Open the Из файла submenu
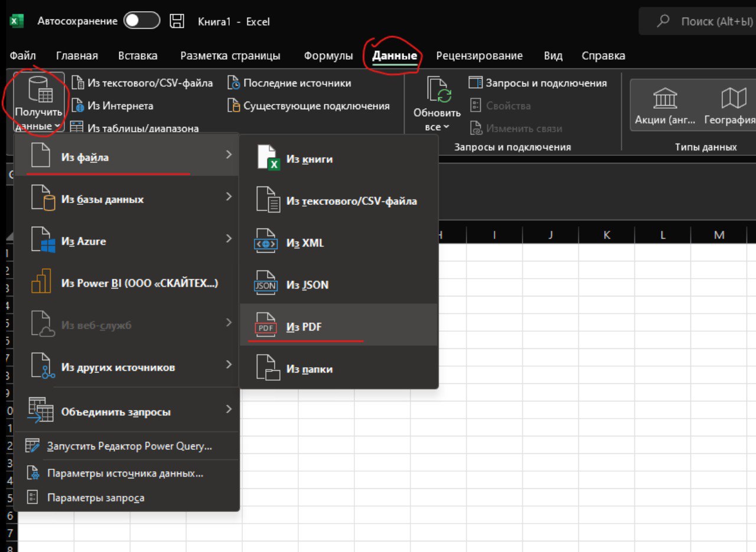This screenshot has height=552, width=756. click(x=126, y=157)
